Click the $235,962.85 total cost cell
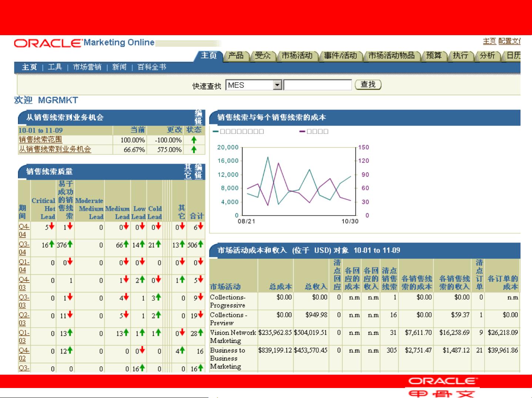532x398 pixels. coord(275,332)
